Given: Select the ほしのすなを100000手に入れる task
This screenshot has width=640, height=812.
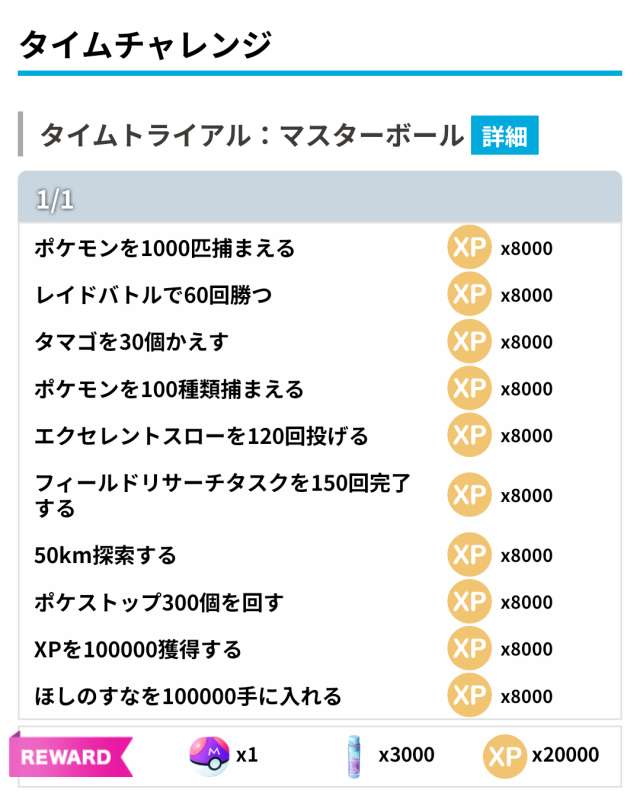Looking at the screenshot, I should [x=188, y=696].
